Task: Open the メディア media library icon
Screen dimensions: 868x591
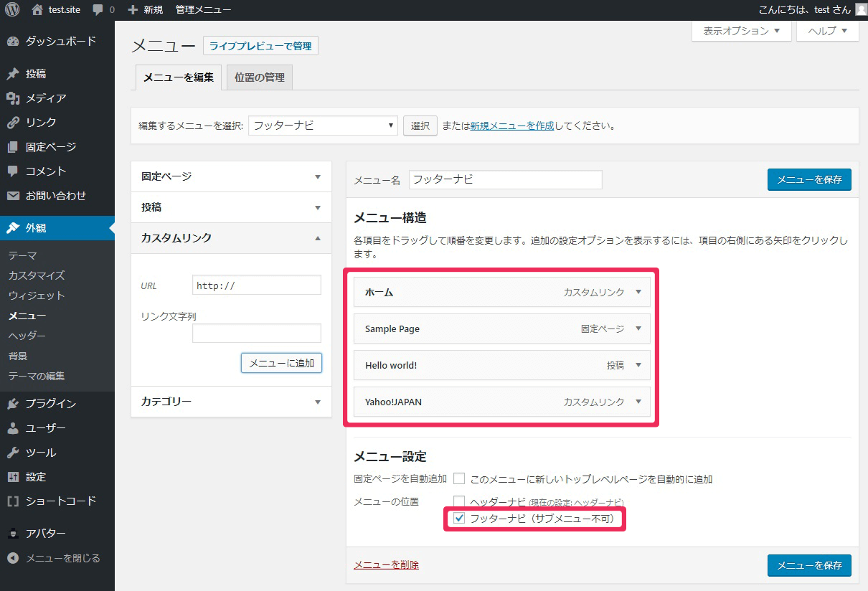Action: 13,98
